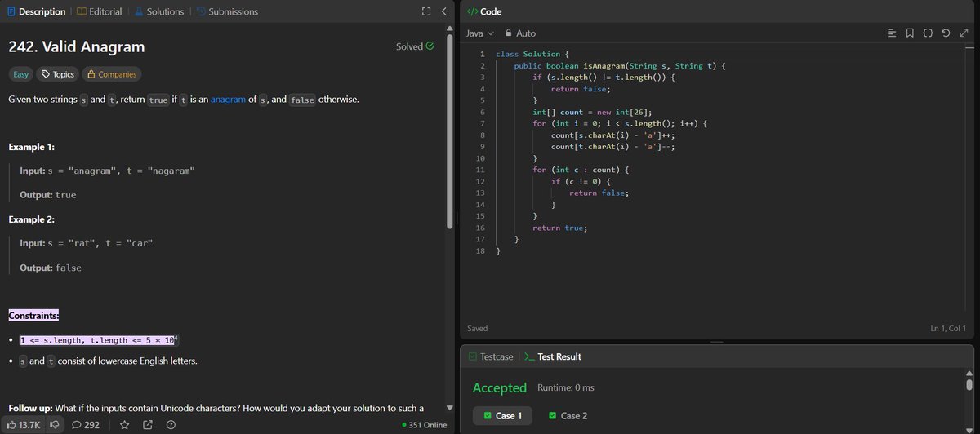Select the Case 2 result

568,416
